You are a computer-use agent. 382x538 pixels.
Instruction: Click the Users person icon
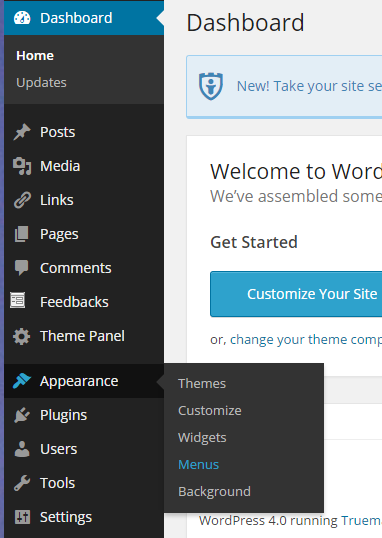point(22,449)
